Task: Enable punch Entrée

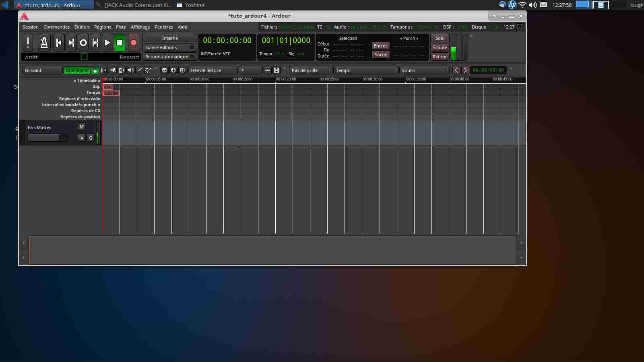Action: click(x=381, y=46)
